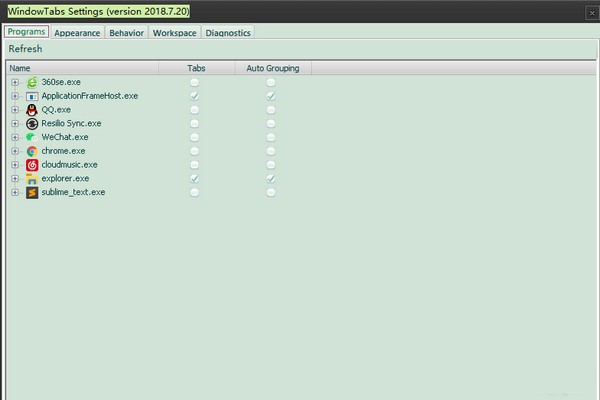Click the 360se.exe browser icon

click(31, 82)
